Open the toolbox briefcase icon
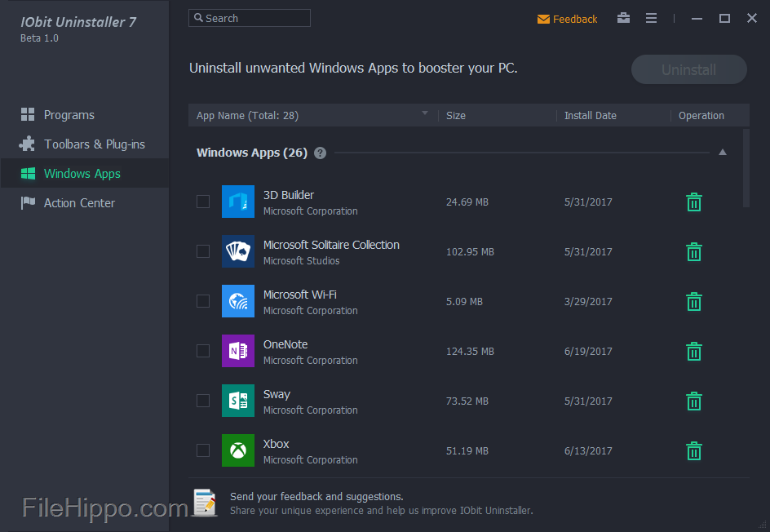This screenshot has width=770, height=532. coord(624,18)
